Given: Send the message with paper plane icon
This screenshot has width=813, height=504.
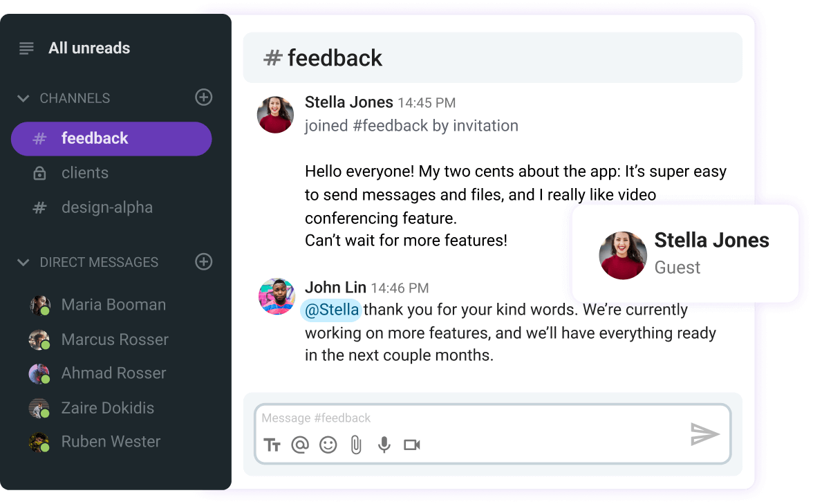Looking at the screenshot, I should point(707,434).
